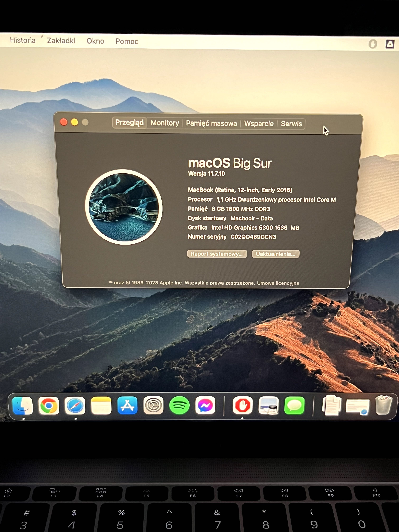Open the Umowa licencyjna link
This screenshot has height=532, width=399.
(278, 283)
